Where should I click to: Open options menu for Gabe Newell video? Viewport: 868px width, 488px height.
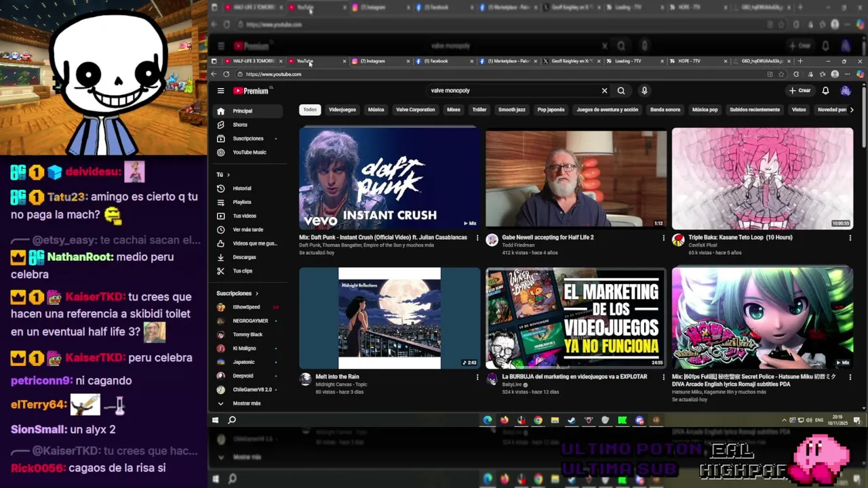pos(663,238)
